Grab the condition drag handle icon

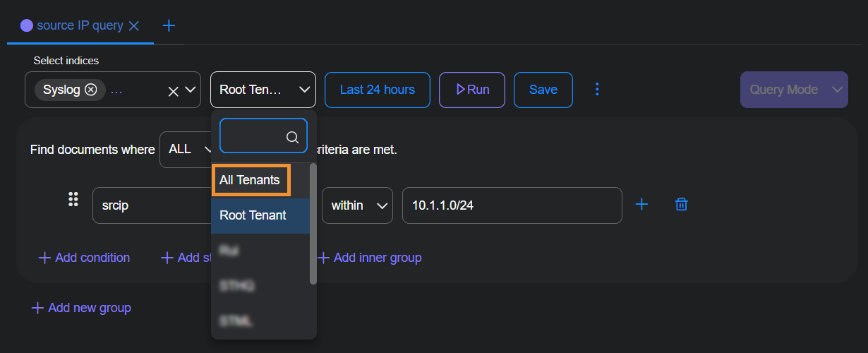click(73, 200)
